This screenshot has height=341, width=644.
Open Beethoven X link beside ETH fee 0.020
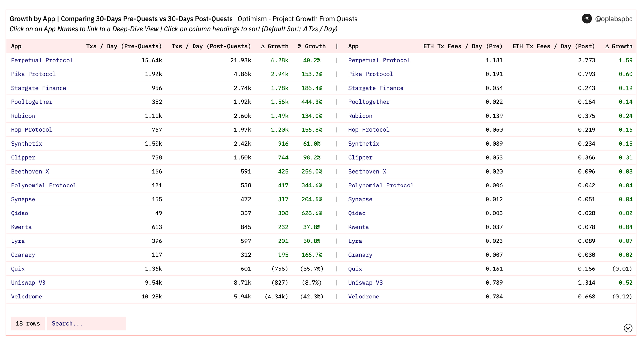(x=367, y=172)
